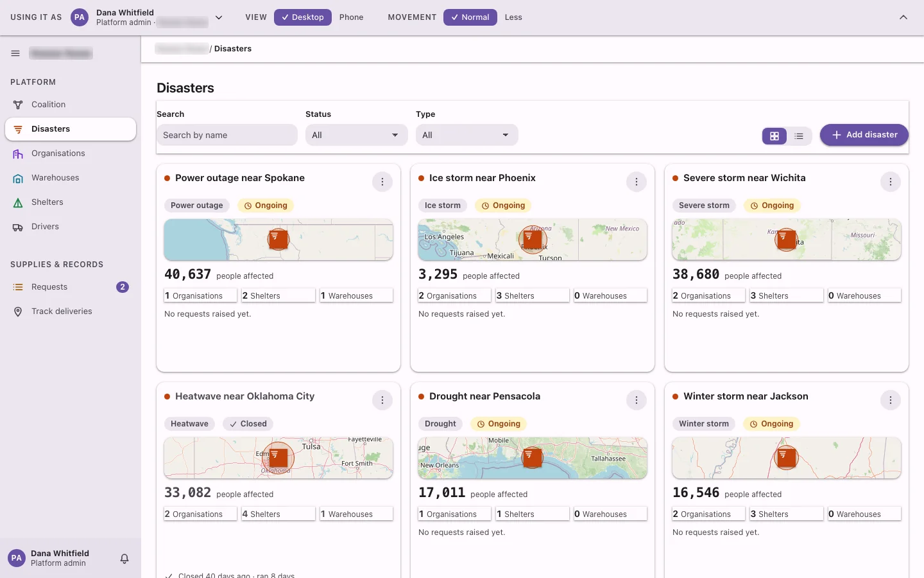Click the PA avatar next to Dana Whitfield in the top bar
This screenshot has height=578, width=924.
pos(80,17)
